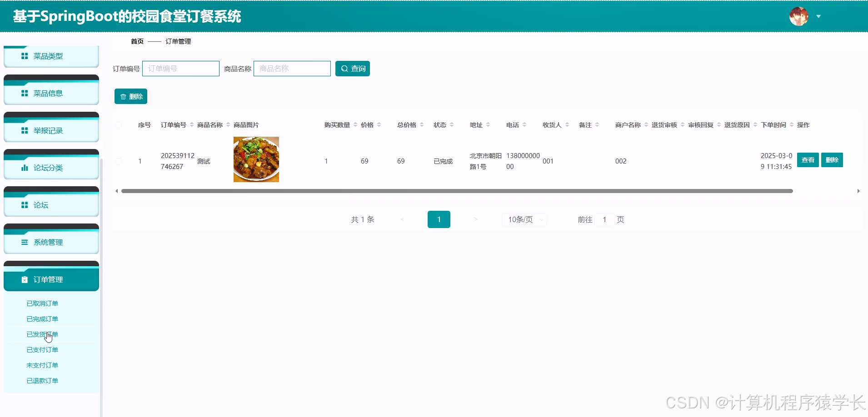Open the user avatar in the header
Viewport: 868px width, 417px height.
click(x=799, y=16)
